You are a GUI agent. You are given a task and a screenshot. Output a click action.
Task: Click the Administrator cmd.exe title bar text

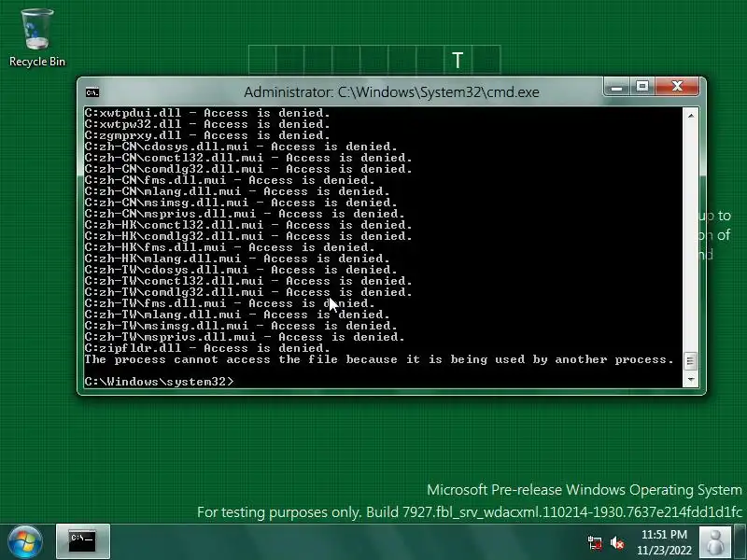click(391, 91)
